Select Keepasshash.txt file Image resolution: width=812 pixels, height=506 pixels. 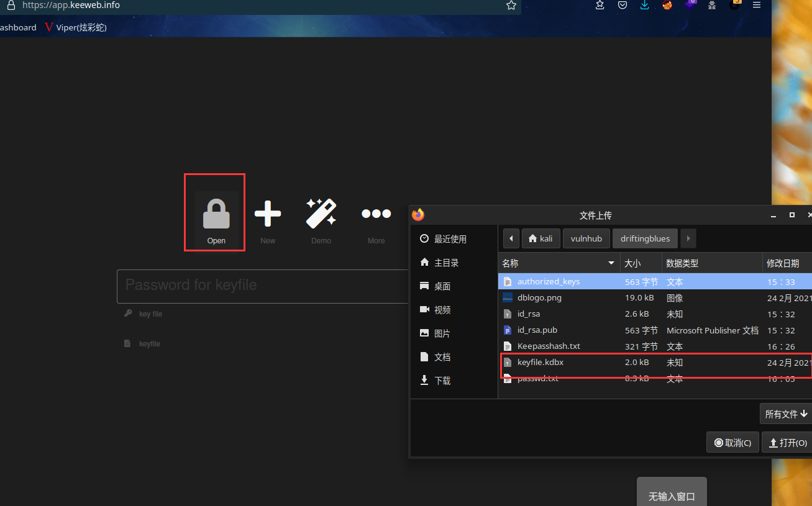pos(655,346)
